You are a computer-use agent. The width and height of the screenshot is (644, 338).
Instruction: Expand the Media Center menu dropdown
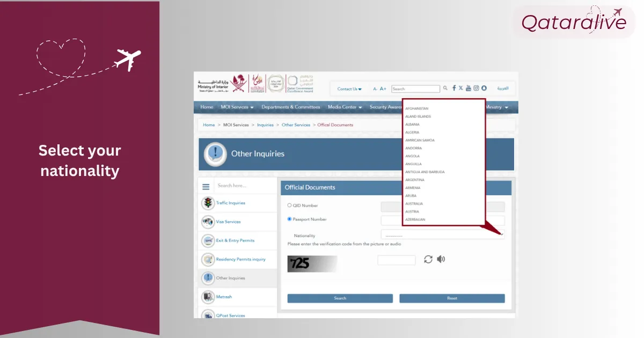(x=345, y=107)
